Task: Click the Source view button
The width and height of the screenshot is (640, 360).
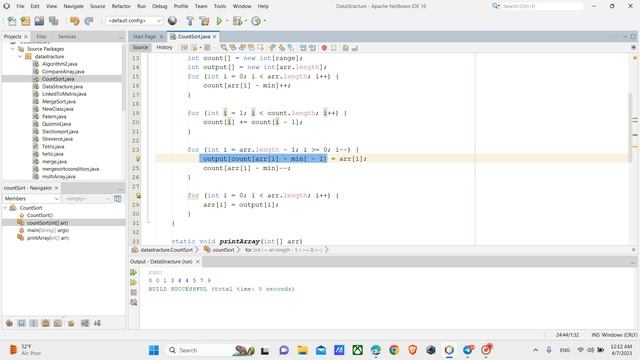Action: tap(140, 47)
